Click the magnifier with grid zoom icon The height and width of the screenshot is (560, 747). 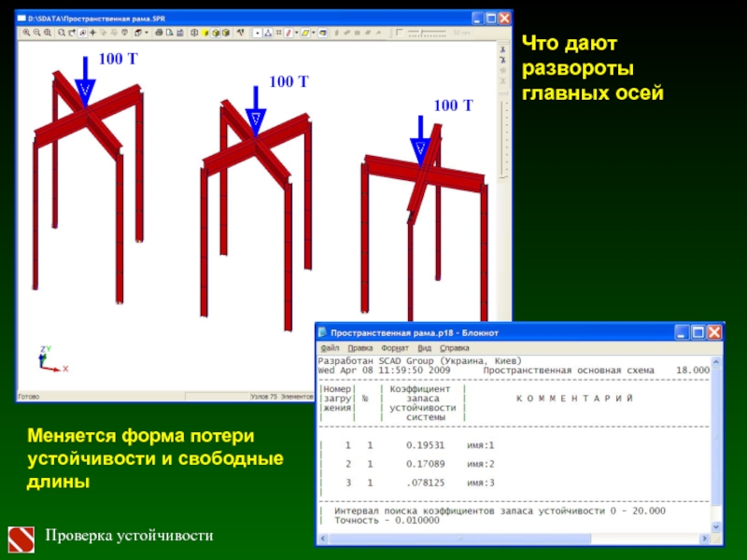coord(48,33)
